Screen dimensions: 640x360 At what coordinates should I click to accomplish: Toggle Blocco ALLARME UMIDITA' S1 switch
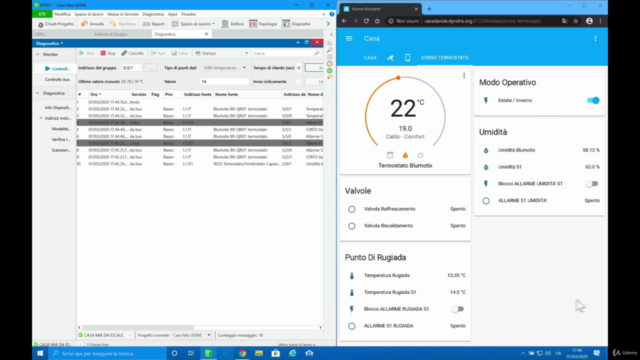(592, 184)
